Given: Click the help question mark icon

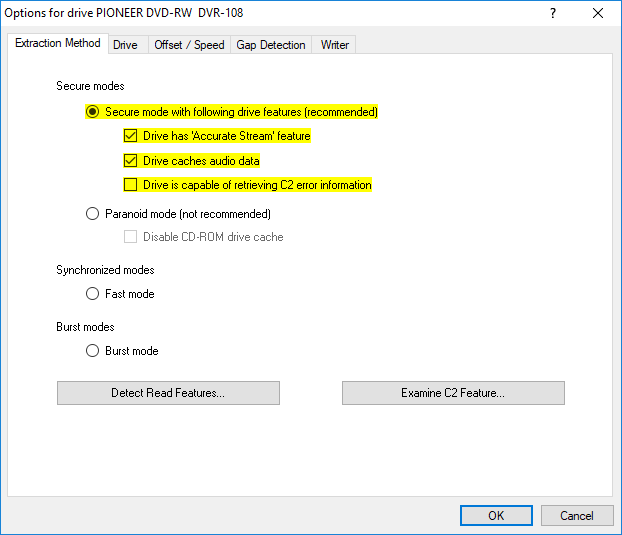Looking at the screenshot, I should (x=553, y=13).
